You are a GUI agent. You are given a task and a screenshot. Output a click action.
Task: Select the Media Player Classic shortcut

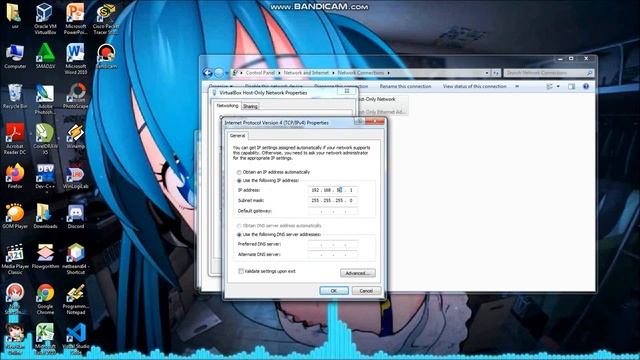click(15, 259)
